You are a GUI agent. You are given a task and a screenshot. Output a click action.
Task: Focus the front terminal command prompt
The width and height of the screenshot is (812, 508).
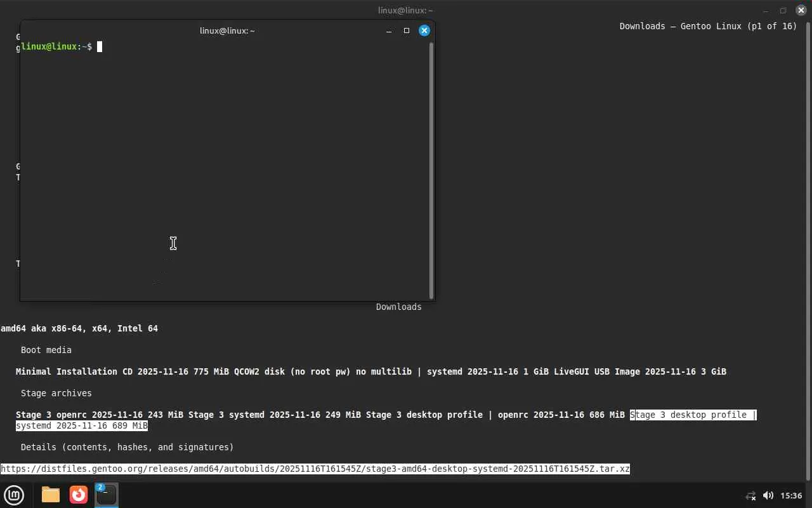62,46
